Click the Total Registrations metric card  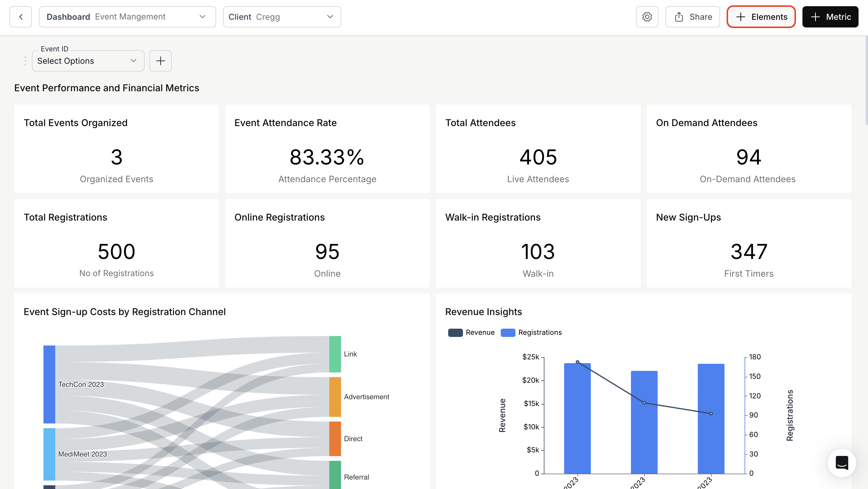[x=117, y=243]
